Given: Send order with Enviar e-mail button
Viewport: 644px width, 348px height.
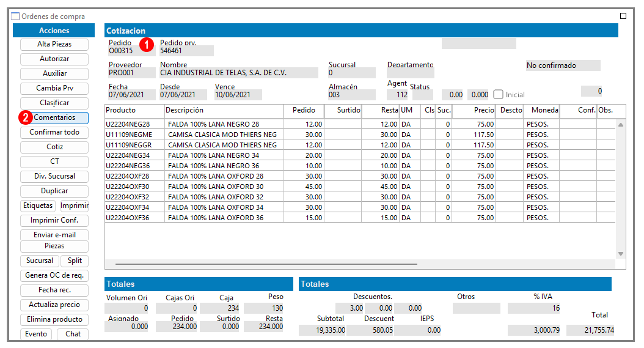Looking at the screenshot, I should [54, 235].
